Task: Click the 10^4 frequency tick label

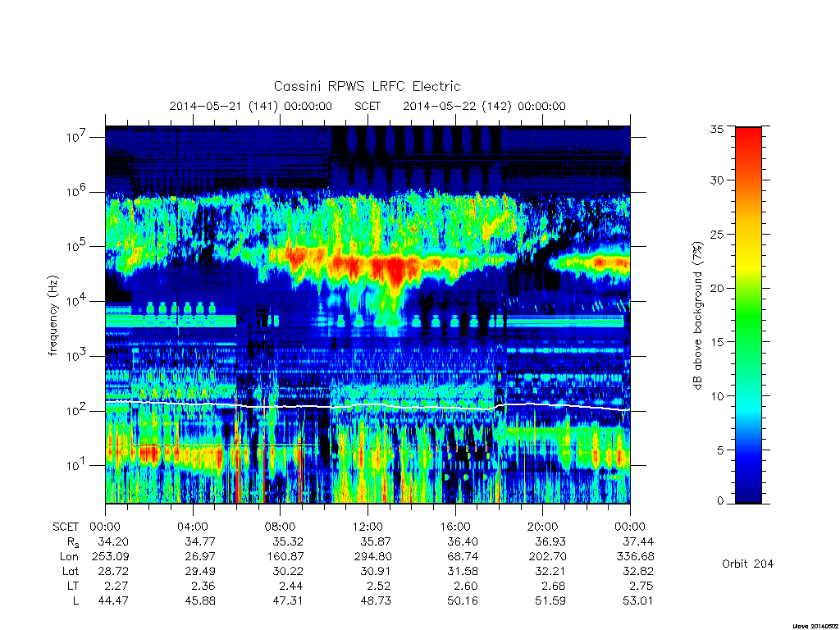Action: [76, 300]
